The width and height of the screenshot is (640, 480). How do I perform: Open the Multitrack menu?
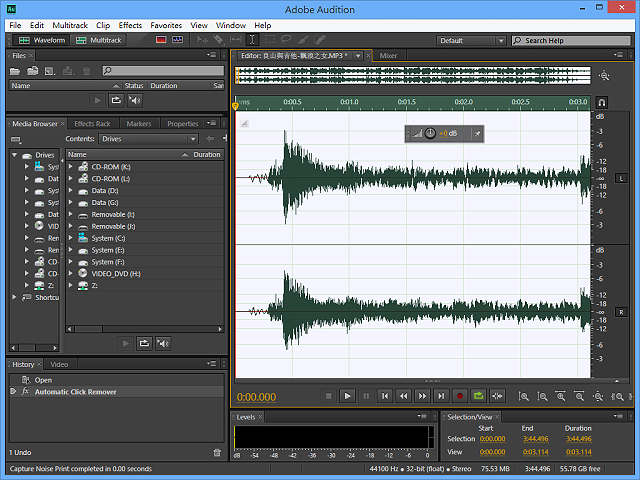(x=70, y=25)
